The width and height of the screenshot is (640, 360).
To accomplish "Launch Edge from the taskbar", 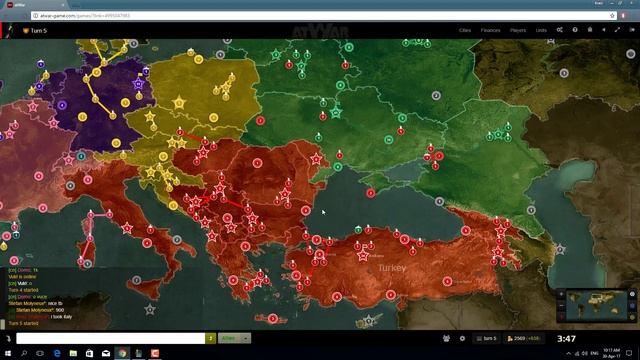I will (57, 353).
